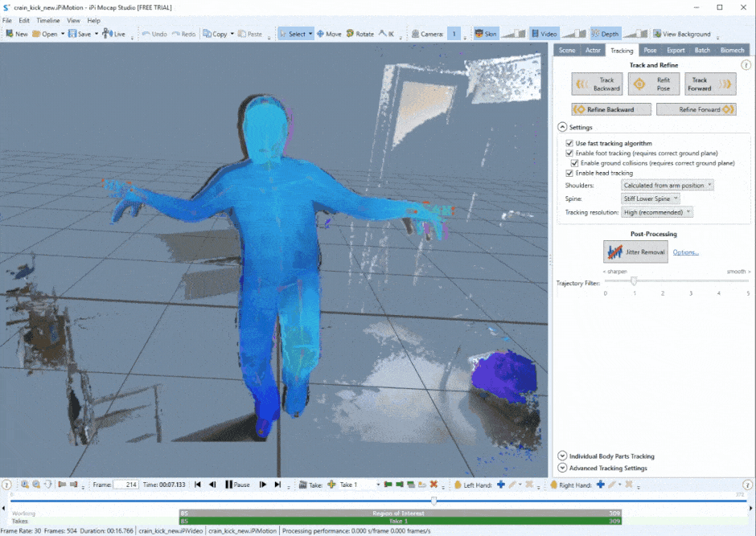This screenshot has width=756, height=536.
Task: Click the Undo toolbar icon
Action: pyautogui.click(x=146, y=34)
